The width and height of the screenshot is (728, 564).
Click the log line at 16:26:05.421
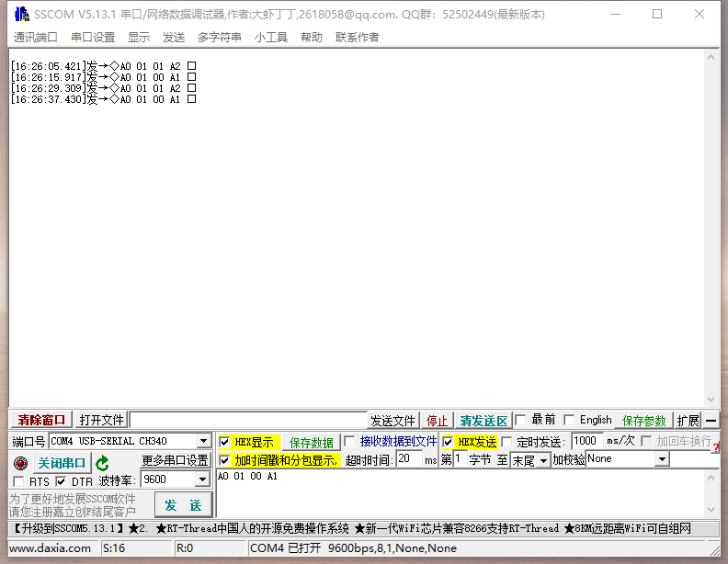coord(103,66)
